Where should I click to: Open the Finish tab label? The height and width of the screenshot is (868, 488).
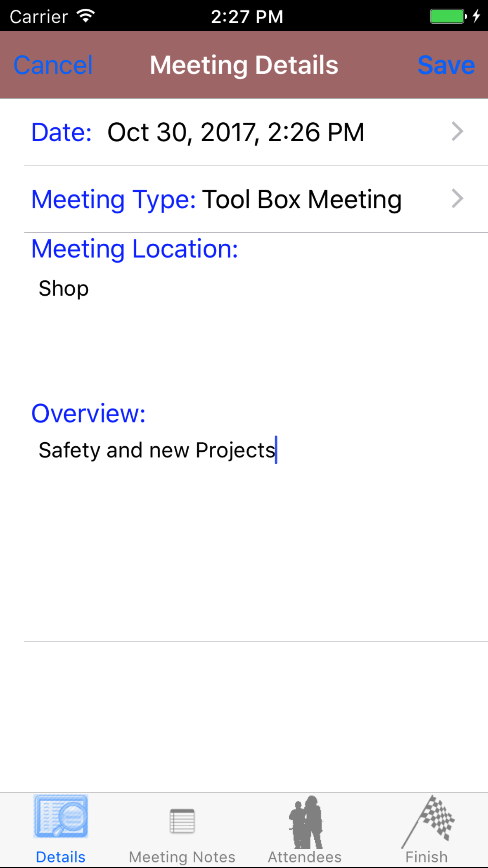click(x=426, y=857)
